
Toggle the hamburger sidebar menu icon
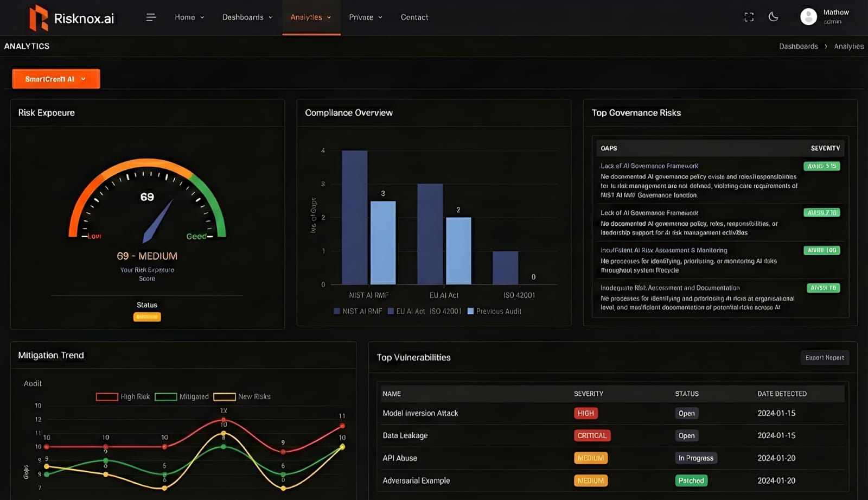[151, 17]
